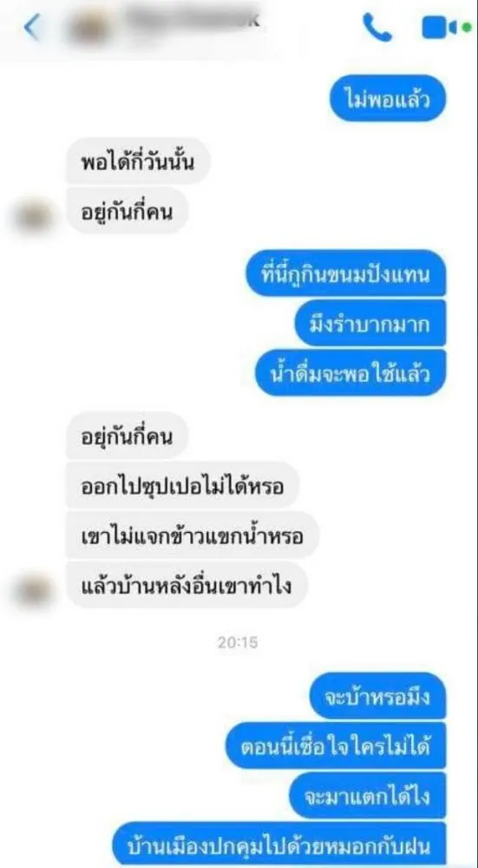Select the 'ที่นี้กูกินขนมปังแทน' message bubble
Image resolution: width=478 pixels, height=868 pixels.
pyautogui.click(x=346, y=273)
